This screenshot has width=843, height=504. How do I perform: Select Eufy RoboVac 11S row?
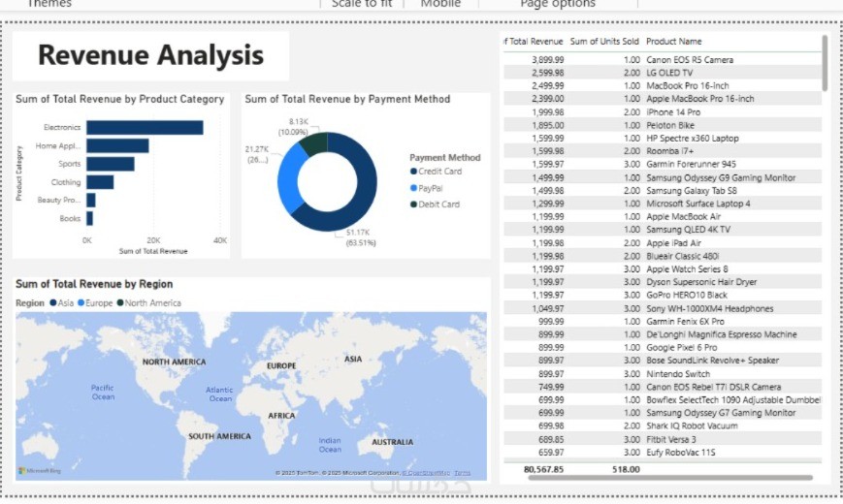pos(663,453)
